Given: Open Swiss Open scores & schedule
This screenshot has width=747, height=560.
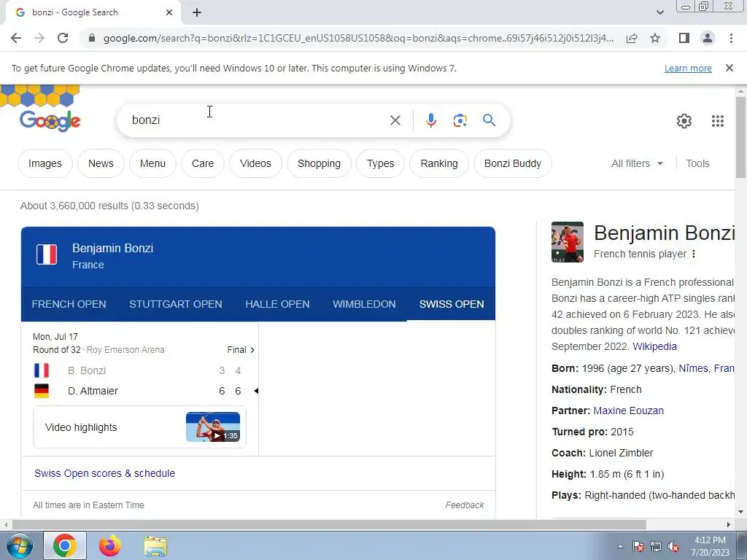Looking at the screenshot, I should 104,473.
